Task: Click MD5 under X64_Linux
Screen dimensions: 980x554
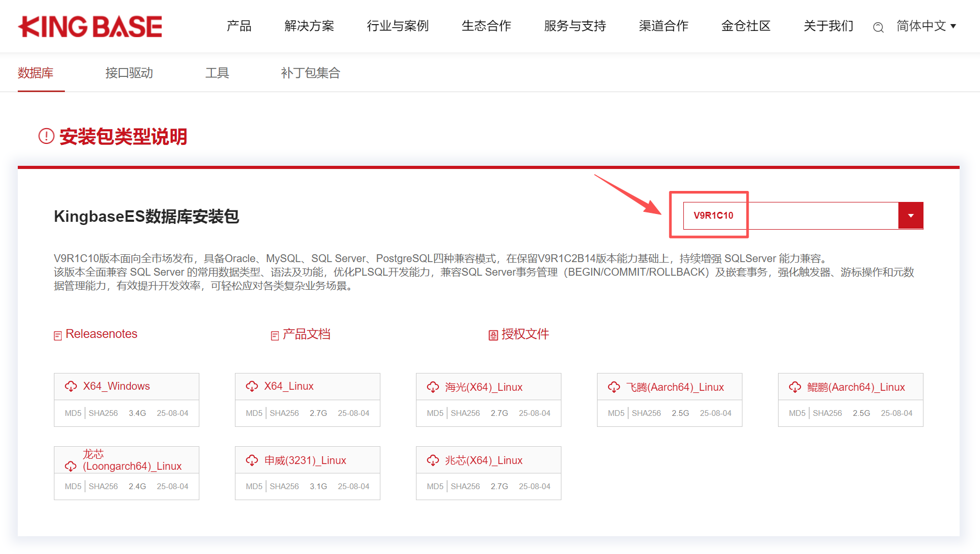Action: pyautogui.click(x=254, y=413)
